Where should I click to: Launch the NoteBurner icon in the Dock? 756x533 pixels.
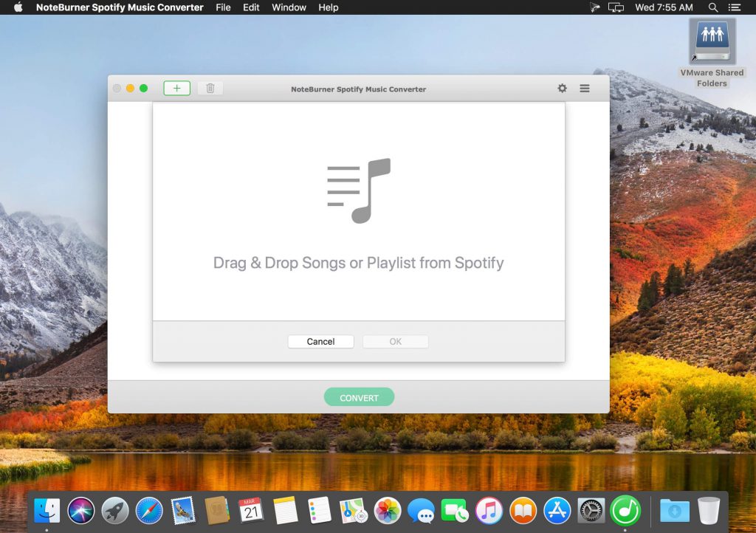(624, 510)
